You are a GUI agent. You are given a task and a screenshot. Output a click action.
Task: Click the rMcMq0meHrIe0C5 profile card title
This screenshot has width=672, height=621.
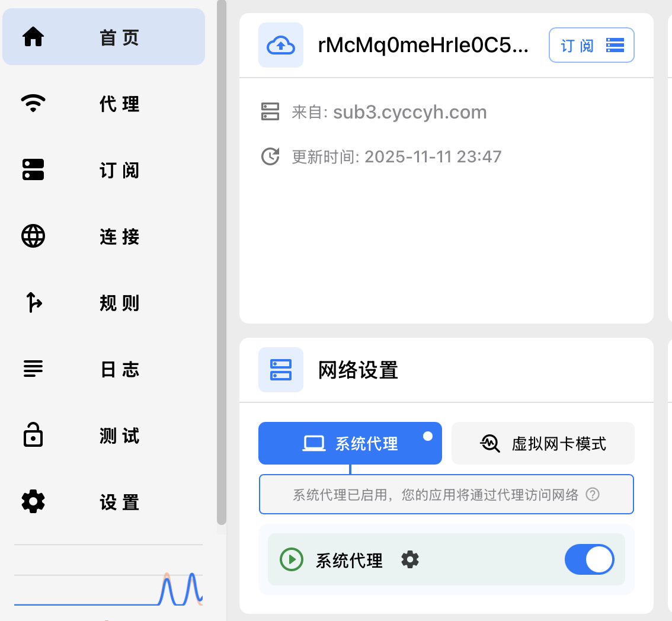pyautogui.click(x=424, y=44)
